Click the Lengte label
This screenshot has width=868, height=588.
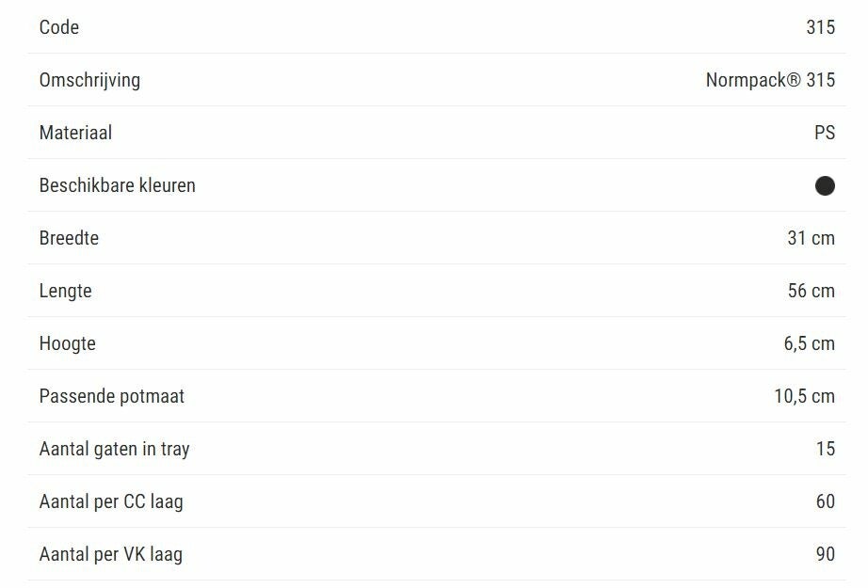(65, 291)
